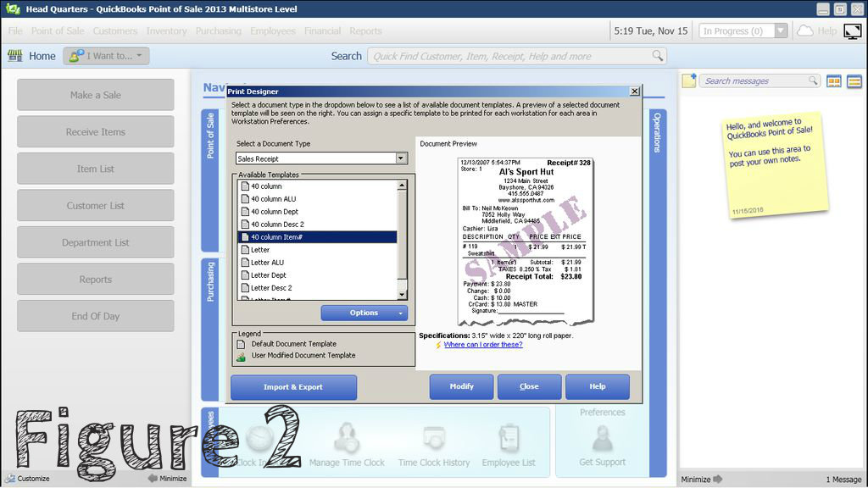Click Minimize on the left sidebar
This screenshot has height=488, width=868.
(168, 479)
